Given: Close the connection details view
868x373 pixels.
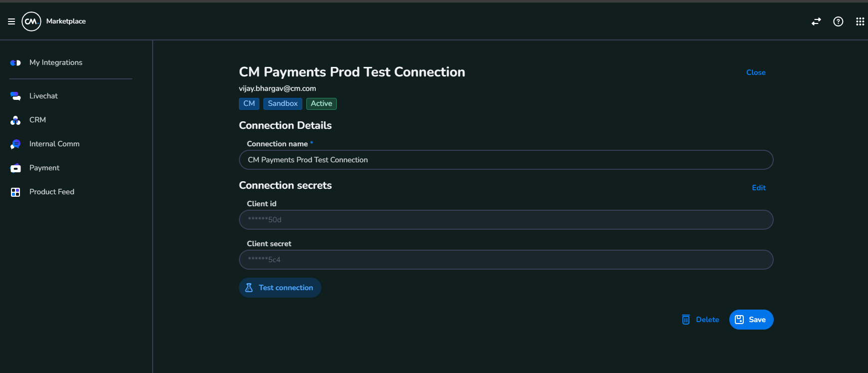Looking at the screenshot, I should tap(756, 72).
